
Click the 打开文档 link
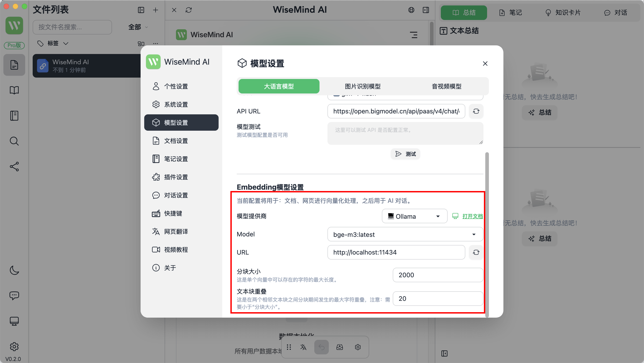click(x=472, y=216)
